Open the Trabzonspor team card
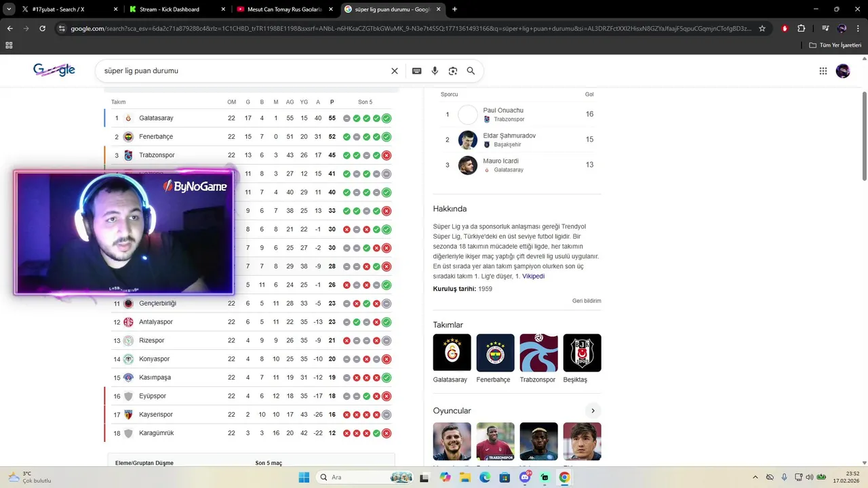The image size is (868, 488). 538,359
